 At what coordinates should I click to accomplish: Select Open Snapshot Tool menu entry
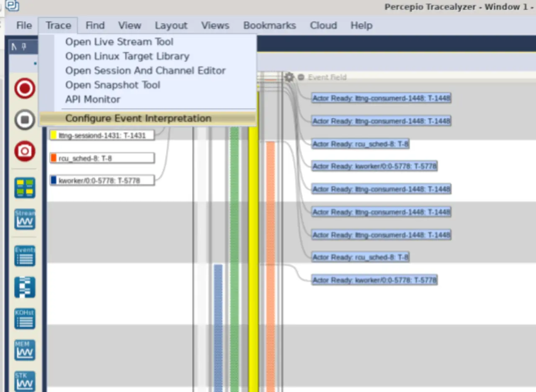[113, 85]
